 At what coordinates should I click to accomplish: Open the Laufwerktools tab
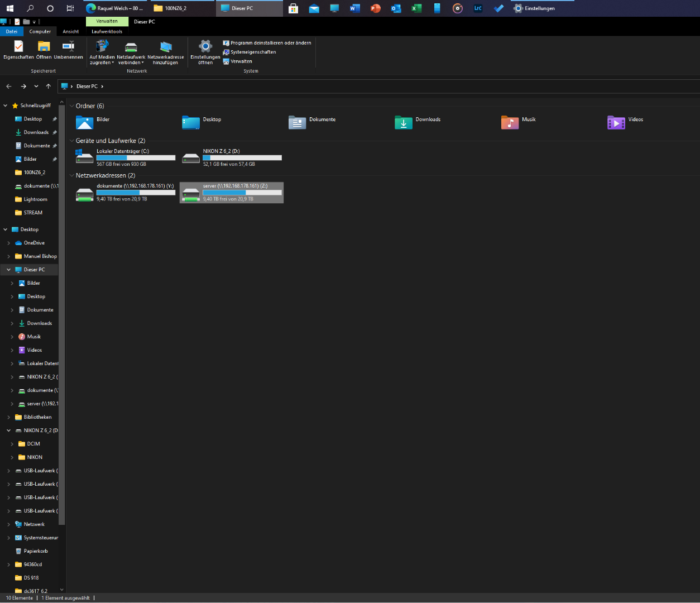pyautogui.click(x=107, y=31)
